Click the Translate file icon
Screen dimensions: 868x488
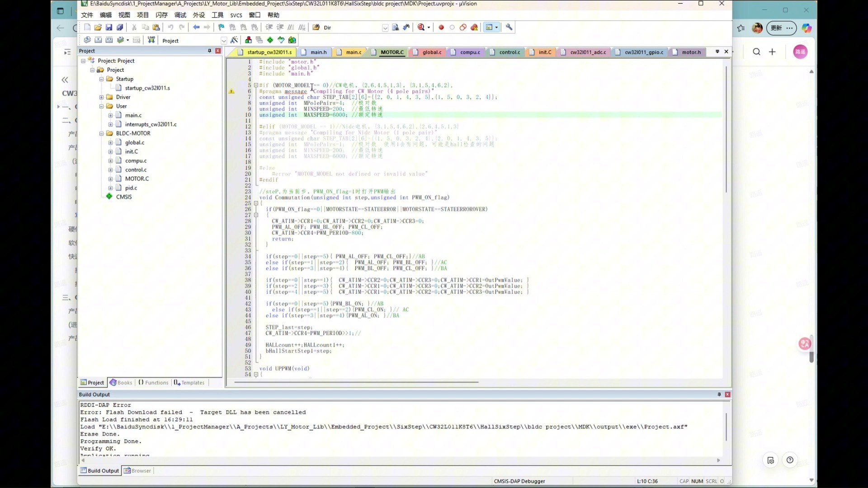(87, 40)
